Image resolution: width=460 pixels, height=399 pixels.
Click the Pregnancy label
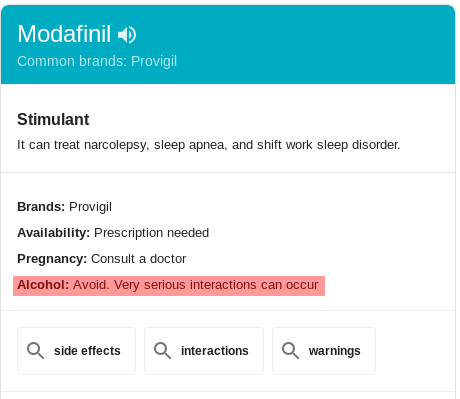coord(52,259)
